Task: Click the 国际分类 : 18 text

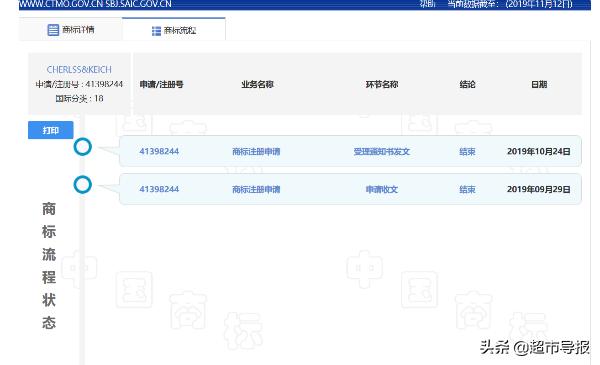Action: 79,99
